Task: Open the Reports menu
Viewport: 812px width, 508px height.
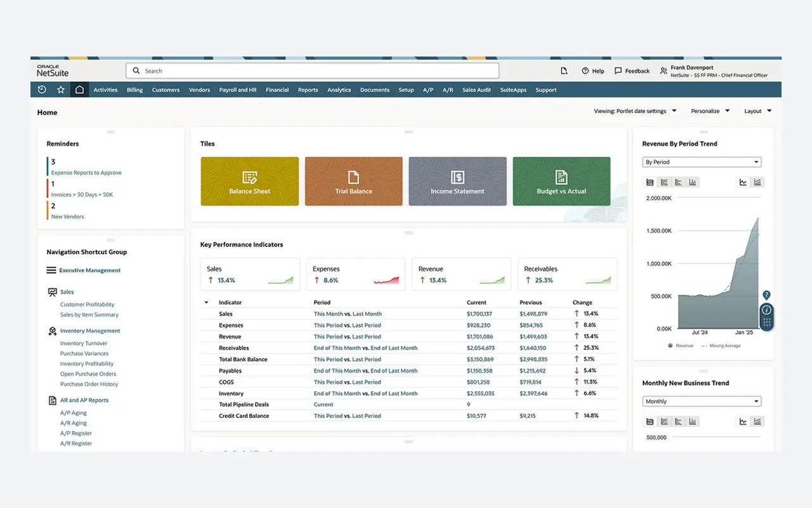Action: [308, 90]
